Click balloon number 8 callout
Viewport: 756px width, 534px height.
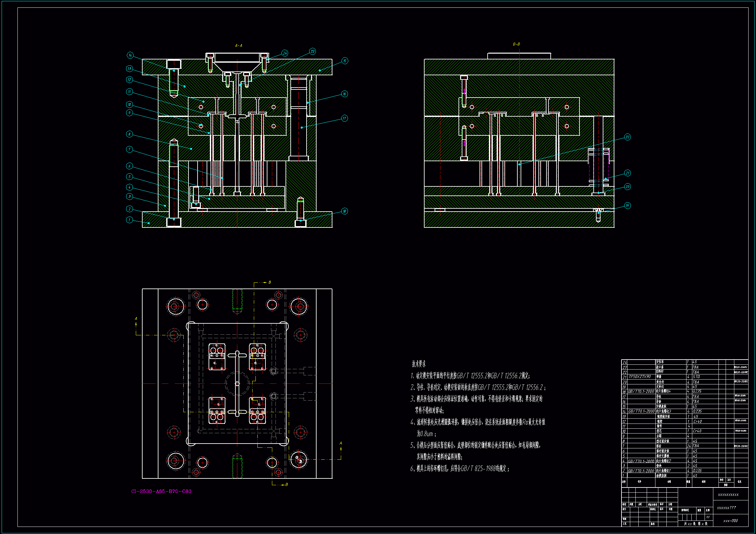(129, 134)
